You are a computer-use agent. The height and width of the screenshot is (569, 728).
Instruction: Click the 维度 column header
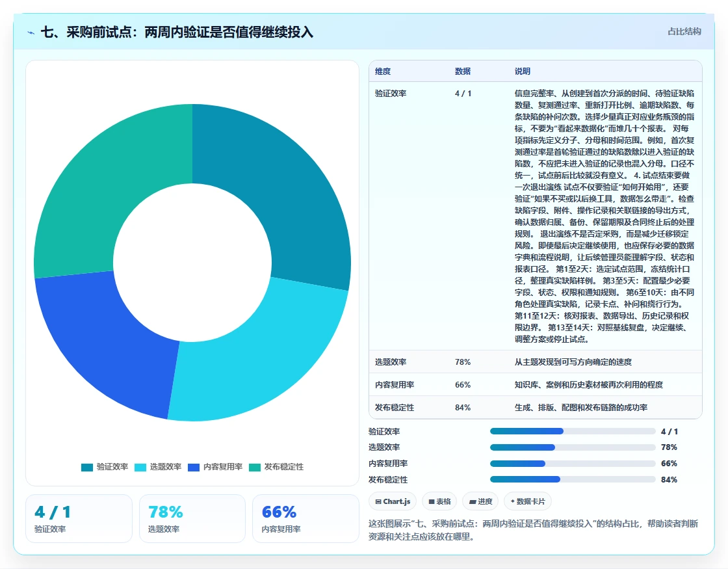click(x=383, y=72)
